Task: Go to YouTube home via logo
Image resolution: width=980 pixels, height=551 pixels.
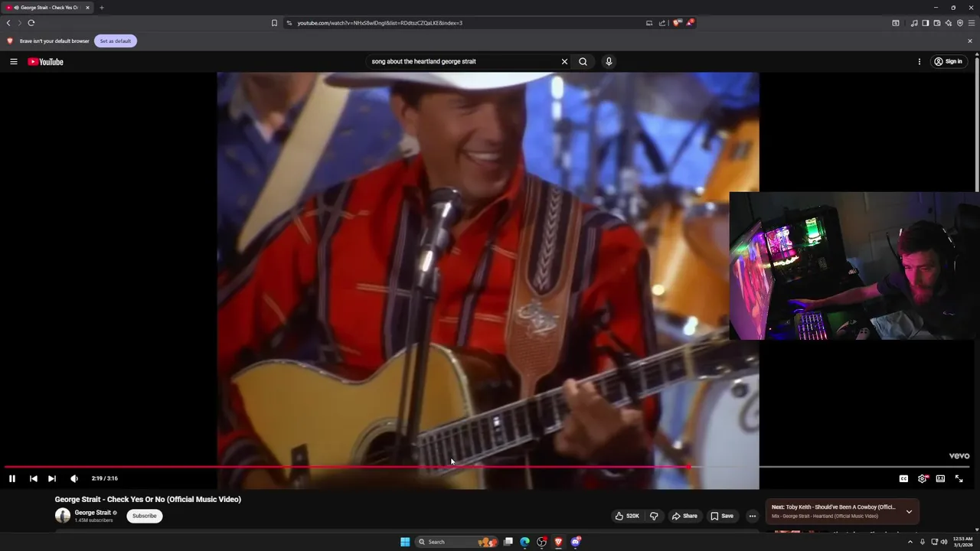Action: pos(46,61)
